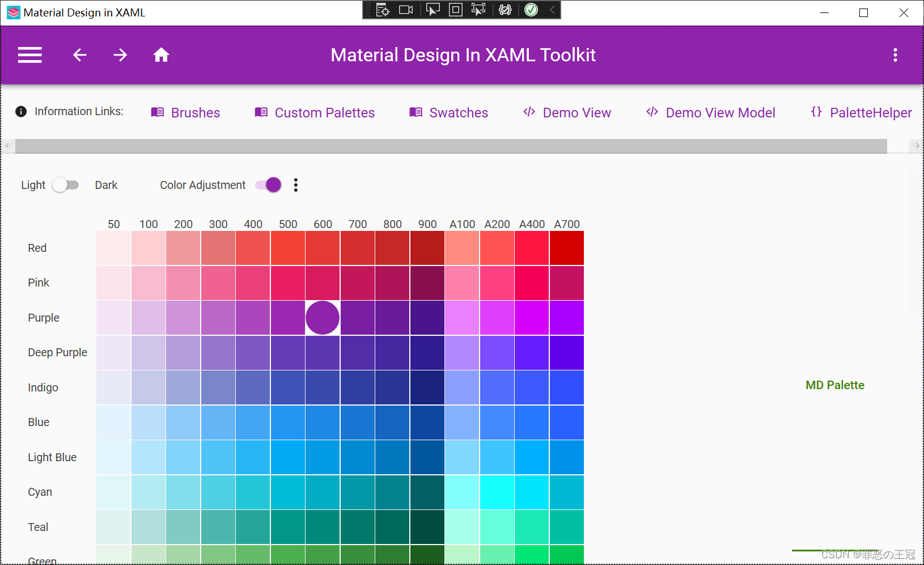Screen dimensions: 924x565
Task: Click the horizontal scrollbar thumb
Action: point(451,146)
